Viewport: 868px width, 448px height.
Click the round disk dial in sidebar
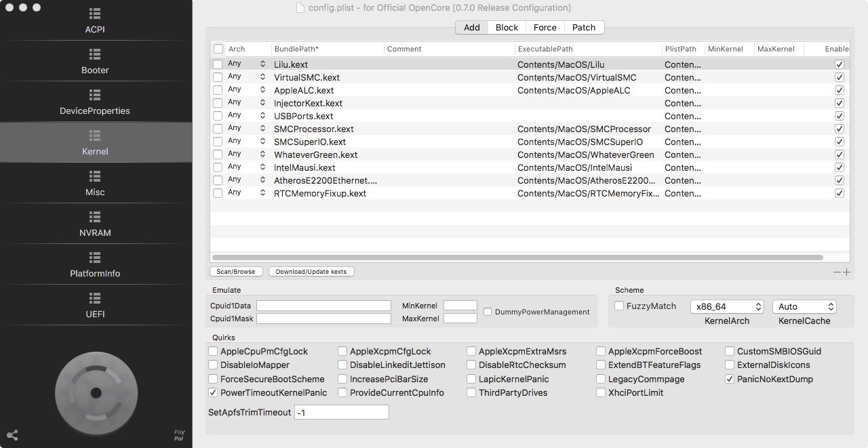pos(96,392)
